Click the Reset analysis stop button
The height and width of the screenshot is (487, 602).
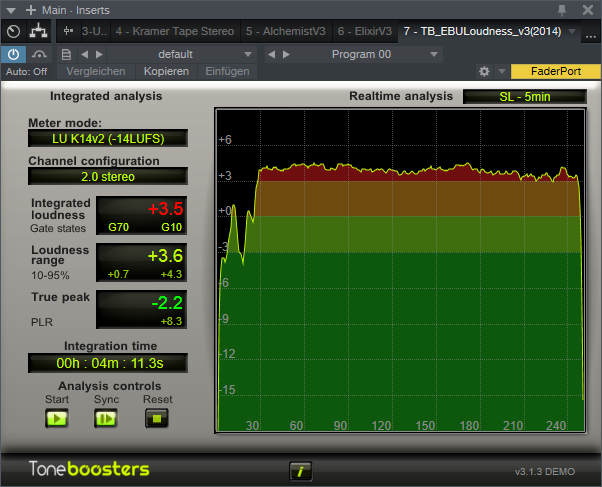[157, 418]
